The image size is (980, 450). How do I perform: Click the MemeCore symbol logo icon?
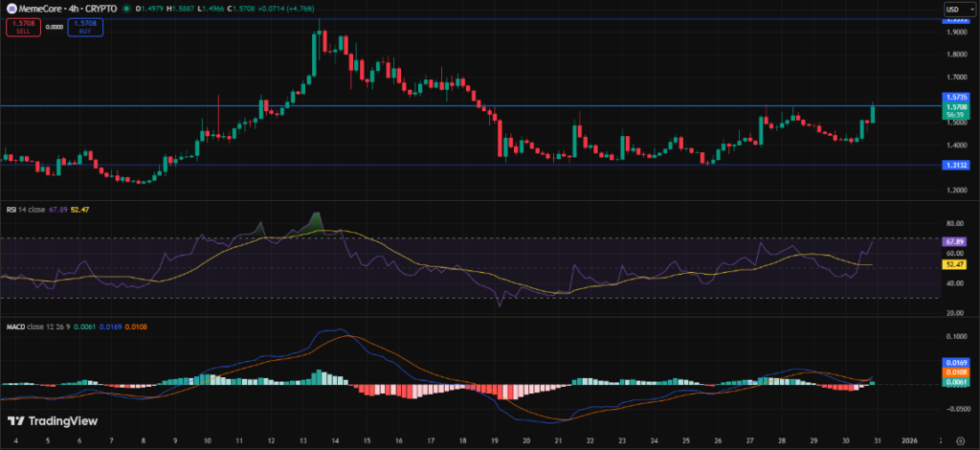point(10,11)
